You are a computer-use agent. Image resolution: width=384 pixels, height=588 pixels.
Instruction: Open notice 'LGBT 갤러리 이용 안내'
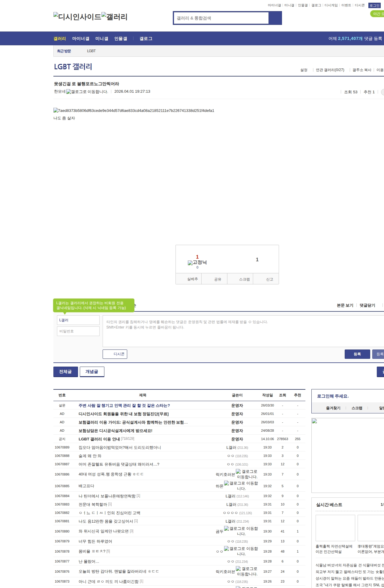(x=99, y=439)
